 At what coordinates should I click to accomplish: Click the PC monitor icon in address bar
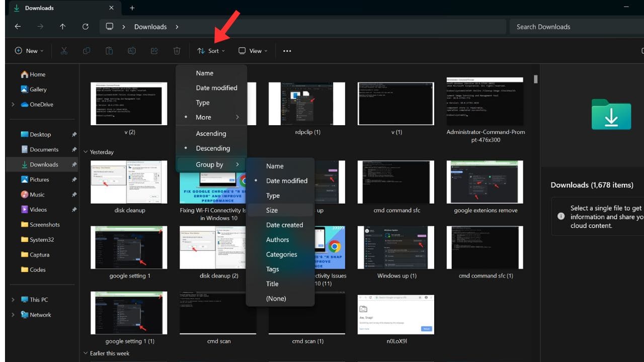tap(110, 27)
